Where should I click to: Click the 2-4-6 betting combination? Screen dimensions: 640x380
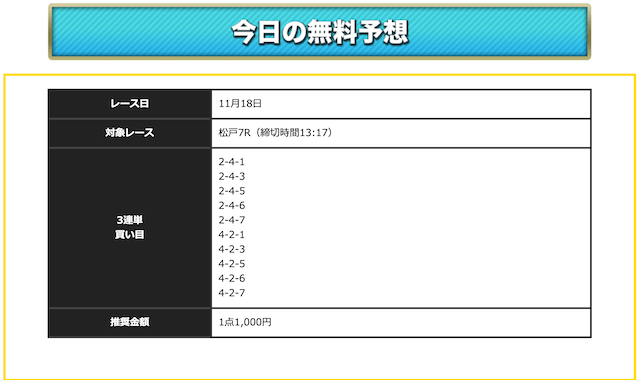(231, 206)
